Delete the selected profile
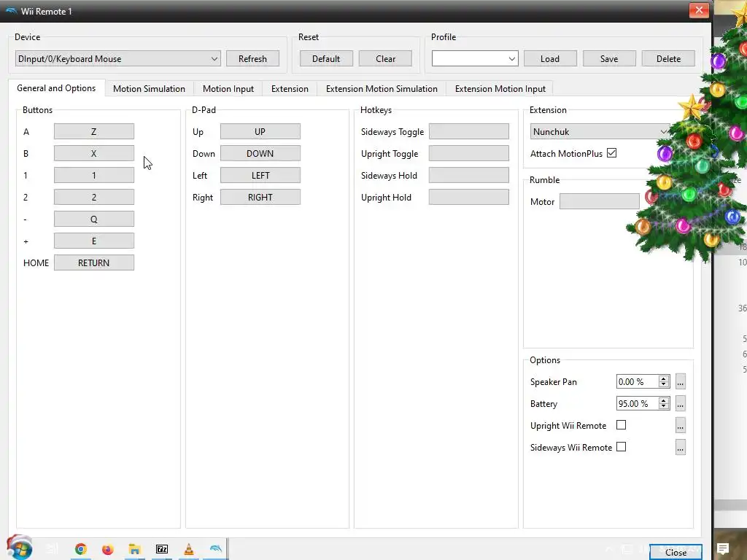 (x=668, y=58)
